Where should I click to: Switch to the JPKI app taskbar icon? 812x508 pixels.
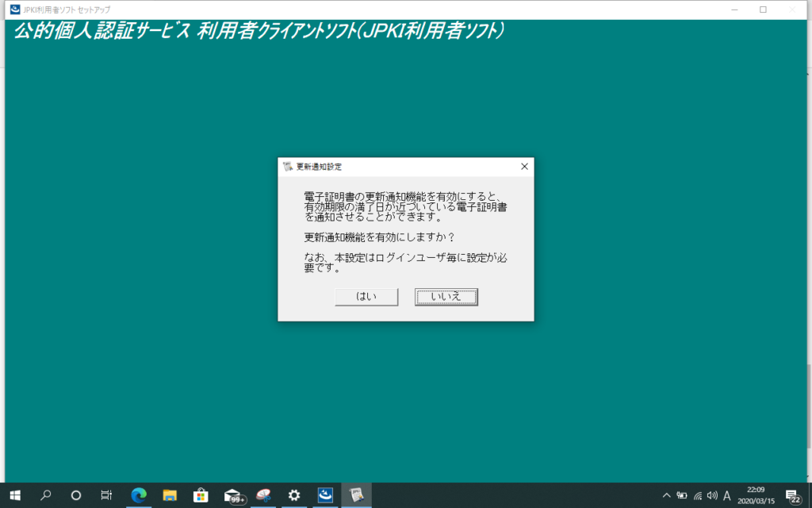325,495
